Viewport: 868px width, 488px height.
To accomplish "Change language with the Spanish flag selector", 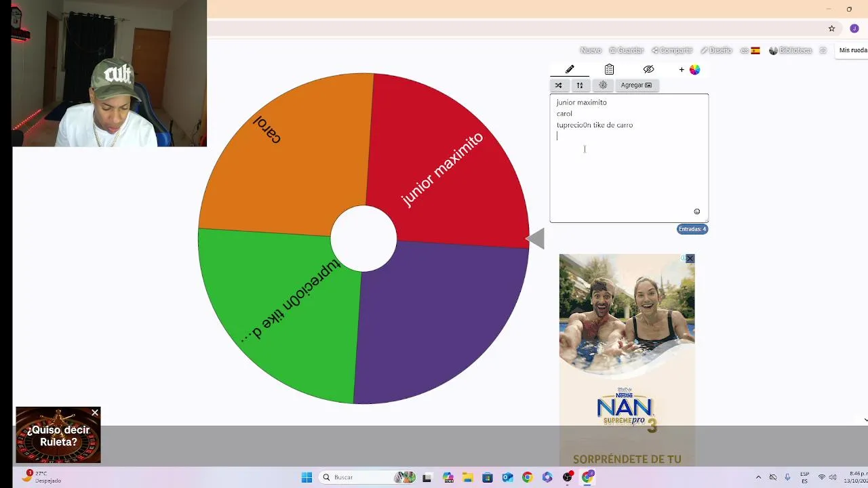I will 750,50.
